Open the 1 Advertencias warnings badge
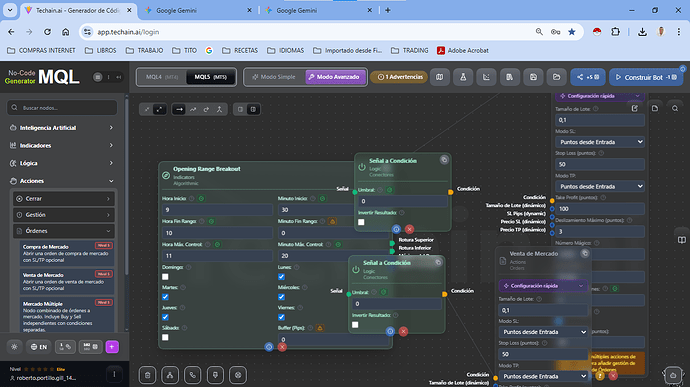Viewport: 690px width, 387px height. 400,77
